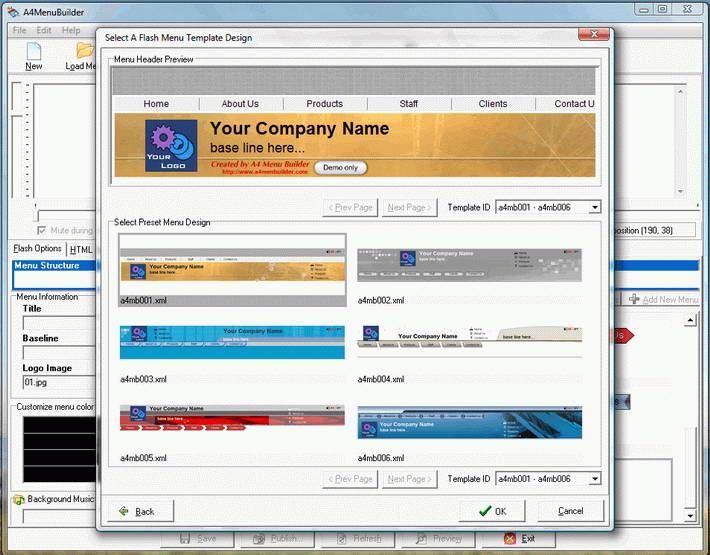Click the green checkmark icon on OK
The height and width of the screenshot is (555, 710).
coord(485,511)
